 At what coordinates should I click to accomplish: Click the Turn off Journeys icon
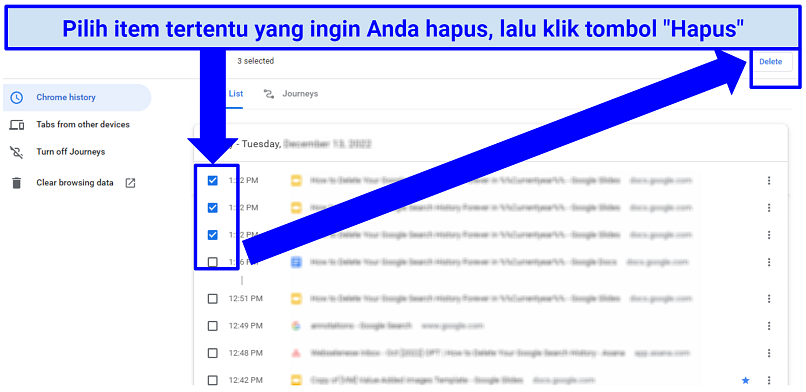(x=17, y=152)
